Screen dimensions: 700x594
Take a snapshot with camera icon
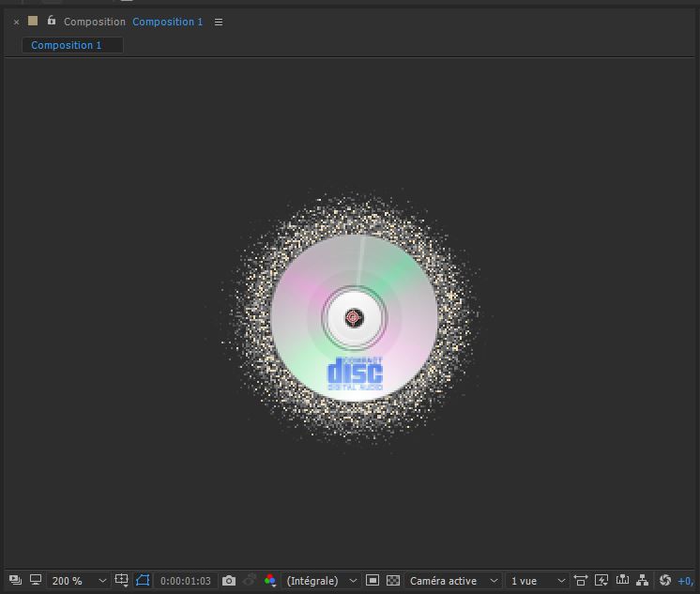tap(229, 581)
